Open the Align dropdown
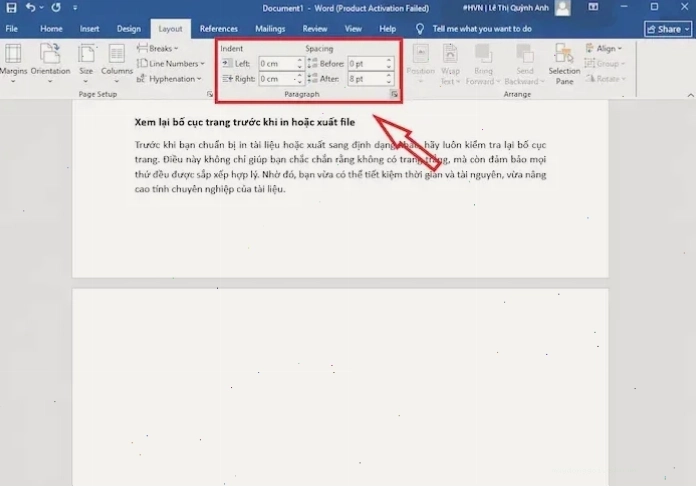 [604, 48]
